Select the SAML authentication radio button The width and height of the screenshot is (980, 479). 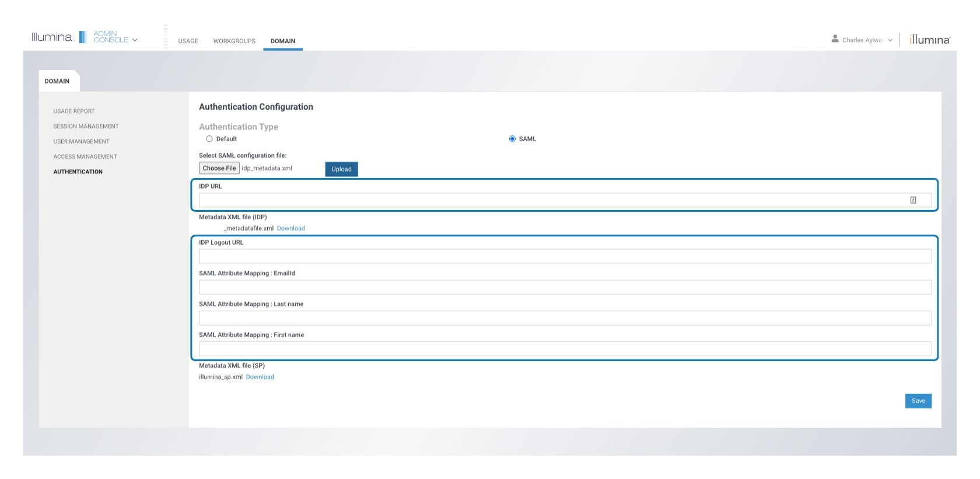512,139
